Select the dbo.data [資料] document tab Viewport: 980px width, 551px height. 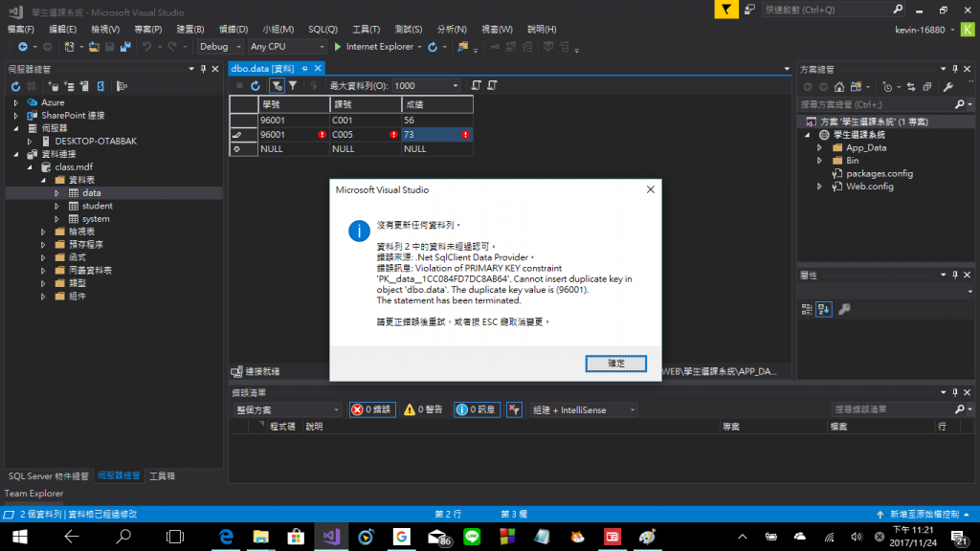click(x=262, y=69)
